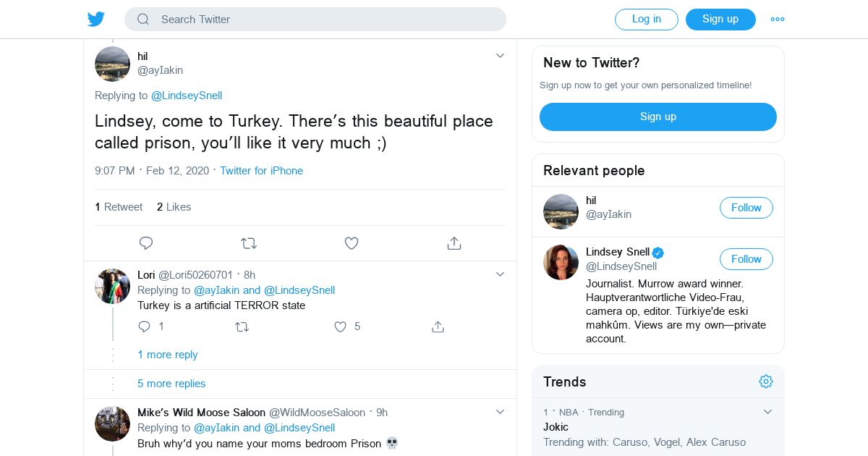Reply to hil's main tweet
The width and height of the screenshot is (868, 456).
point(146,243)
